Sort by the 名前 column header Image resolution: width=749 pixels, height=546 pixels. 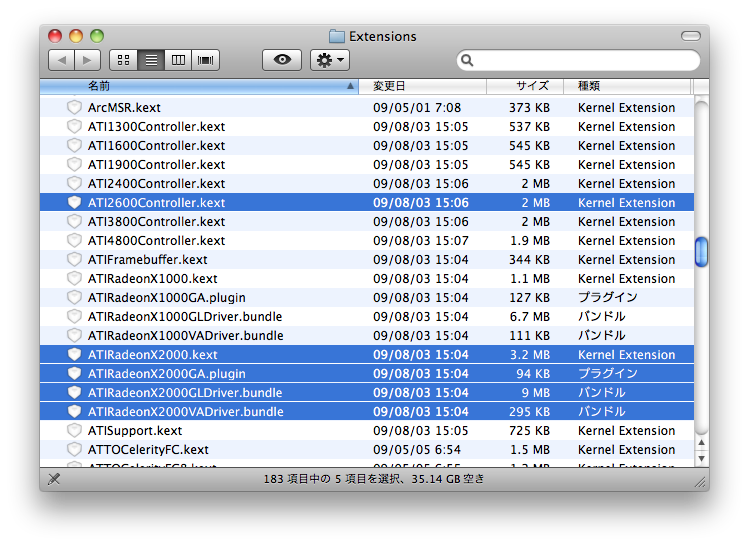(199, 86)
